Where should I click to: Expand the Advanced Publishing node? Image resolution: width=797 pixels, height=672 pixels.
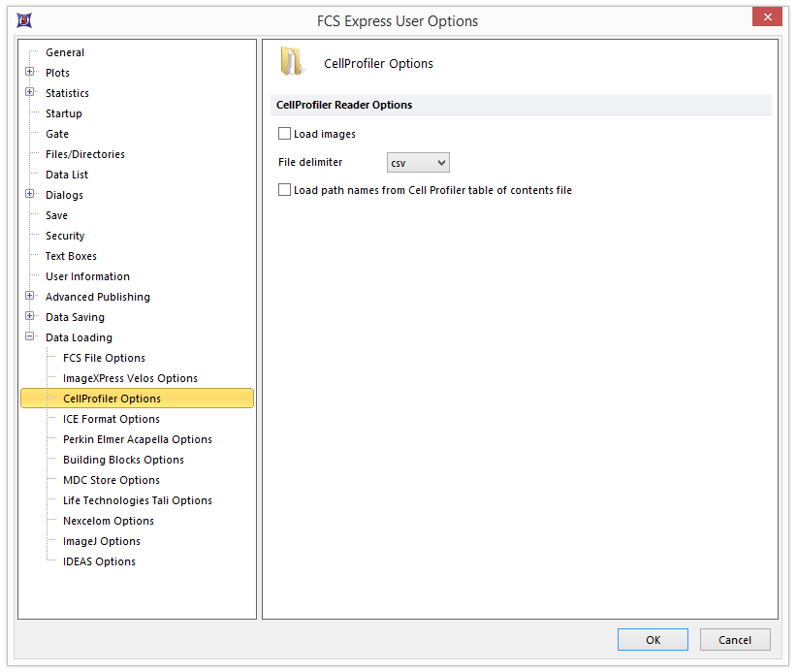[30, 297]
